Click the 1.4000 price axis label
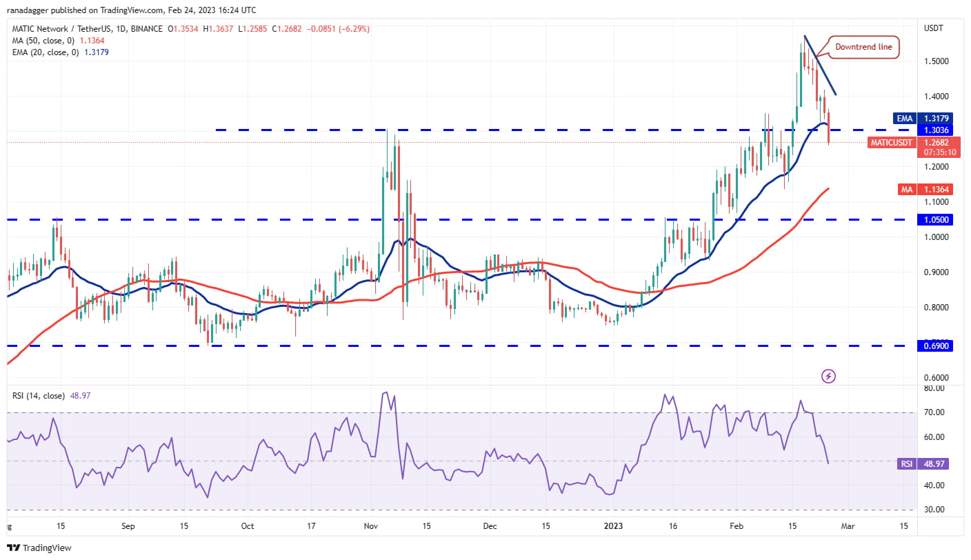Screen dimensions: 971x560 [x=936, y=97]
